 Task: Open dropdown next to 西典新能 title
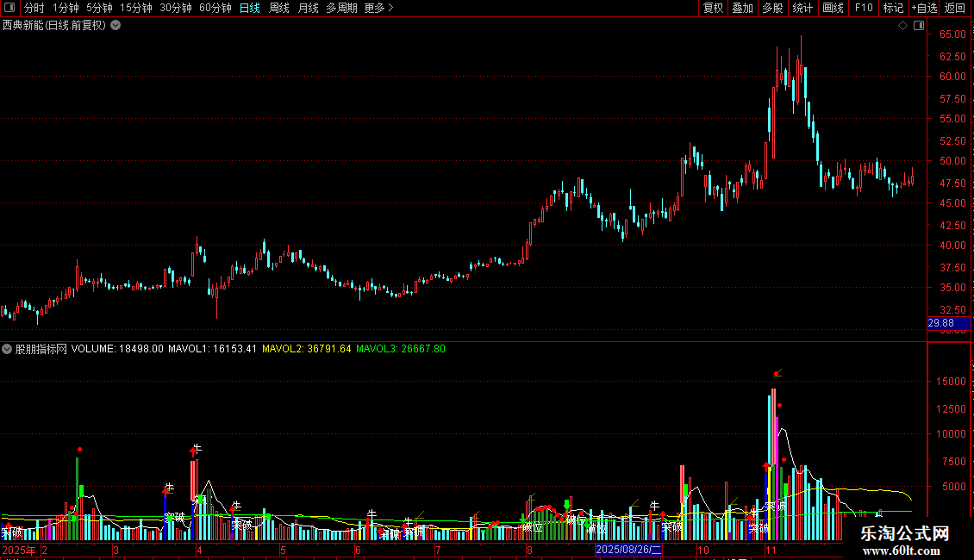[x=116, y=26]
